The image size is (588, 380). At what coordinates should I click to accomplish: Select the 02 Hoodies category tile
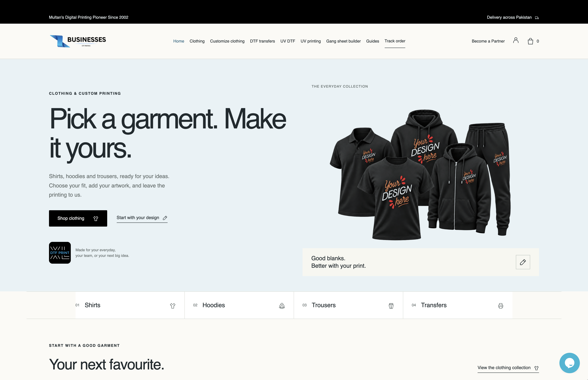(x=239, y=305)
